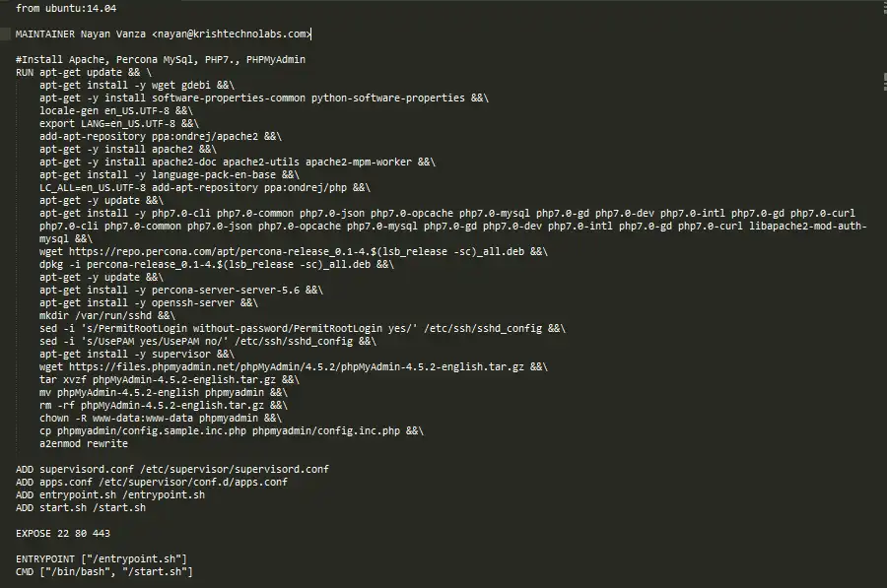
Task: Click the 'PermitRootLogin yes' sed command line
Action: click(x=303, y=329)
